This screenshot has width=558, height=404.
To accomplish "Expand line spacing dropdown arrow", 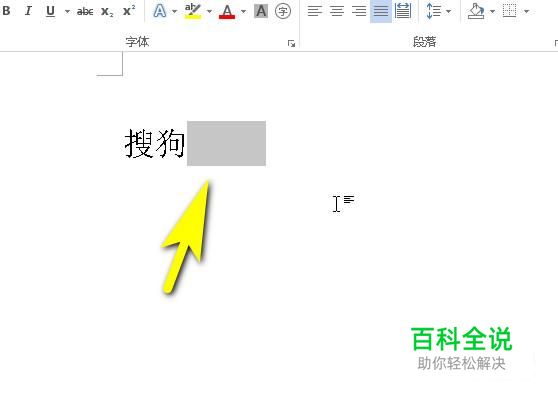I will (448, 11).
